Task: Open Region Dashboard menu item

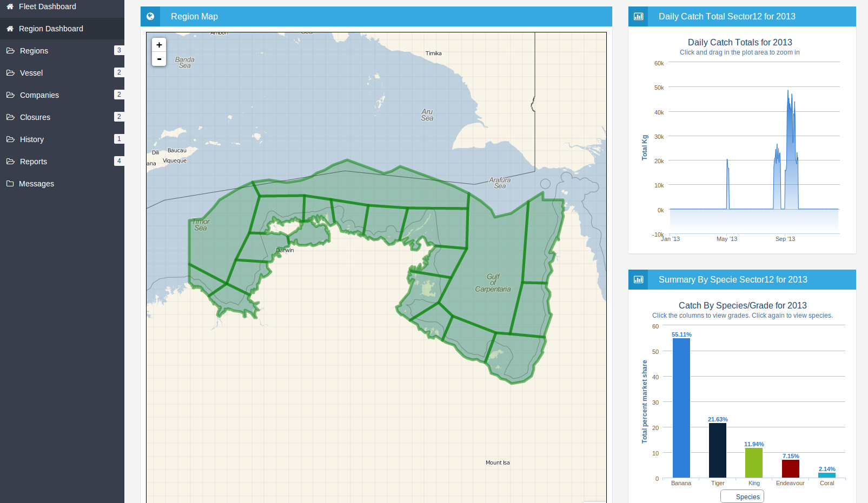Action: (x=62, y=29)
